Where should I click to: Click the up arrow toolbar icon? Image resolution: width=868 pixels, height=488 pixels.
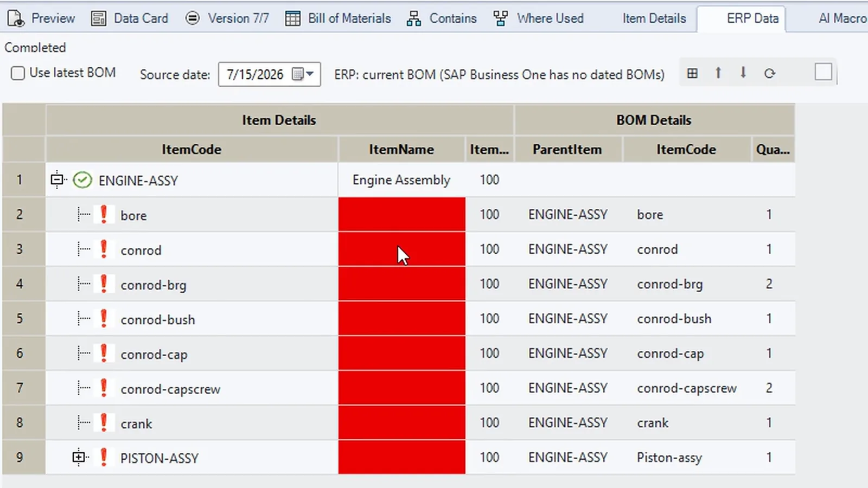718,73
